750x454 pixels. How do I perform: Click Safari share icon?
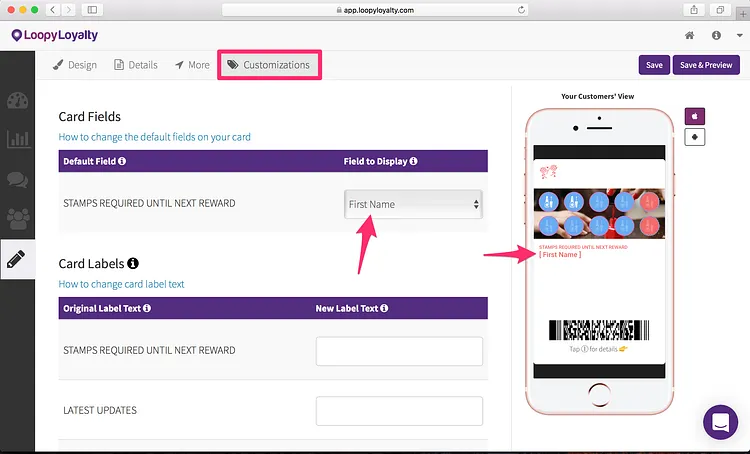tap(694, 10)
